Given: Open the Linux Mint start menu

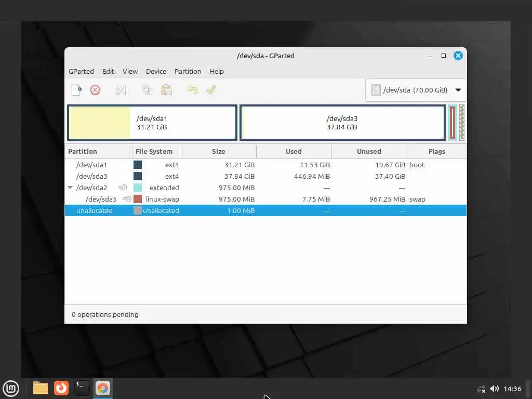Looking at the screenshot, I should [x=11, y=389].
